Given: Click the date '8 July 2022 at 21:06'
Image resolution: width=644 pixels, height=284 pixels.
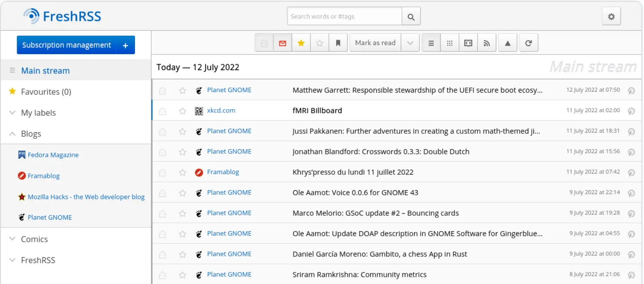Looking at the screenshot, I should (594, 274).
